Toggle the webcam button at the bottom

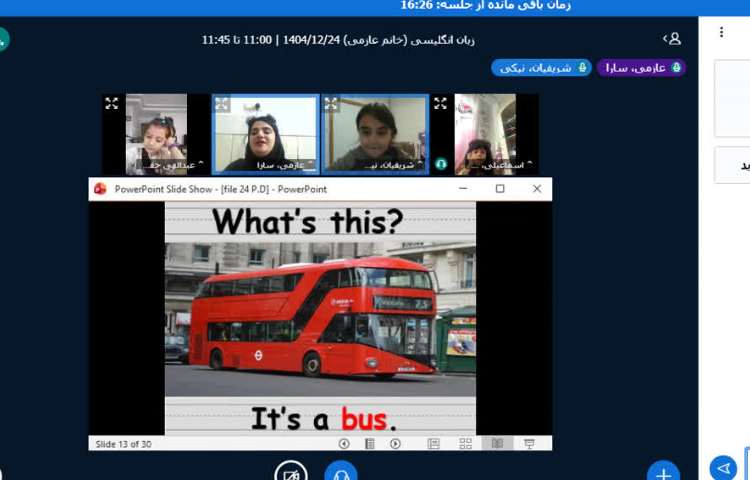tap(291, 473)
